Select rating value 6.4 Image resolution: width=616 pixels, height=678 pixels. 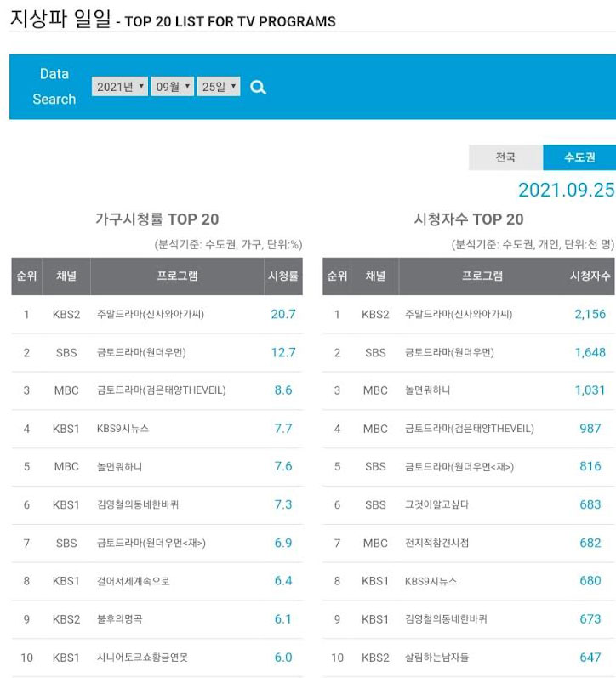(283, 581)
